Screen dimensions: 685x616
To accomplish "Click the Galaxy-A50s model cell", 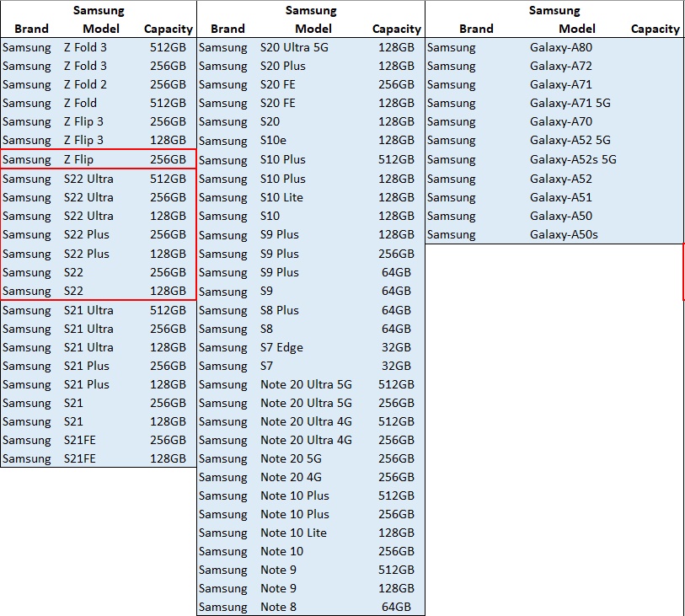I will (x=564, y=234).
